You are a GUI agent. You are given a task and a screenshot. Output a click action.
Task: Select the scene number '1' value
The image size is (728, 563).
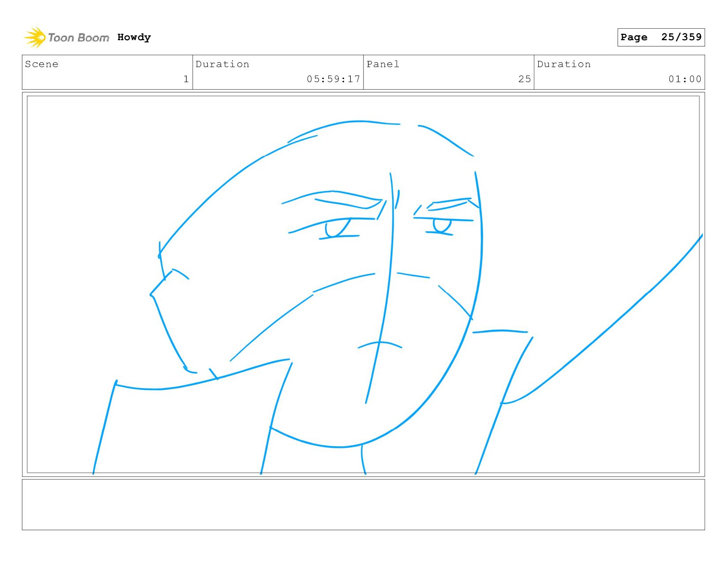click(x=186, y=79)
